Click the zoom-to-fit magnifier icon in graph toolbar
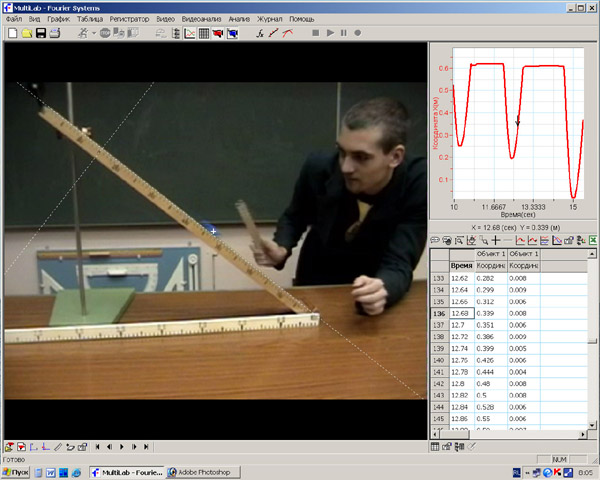The image size is (600, 480). [459, 240]
